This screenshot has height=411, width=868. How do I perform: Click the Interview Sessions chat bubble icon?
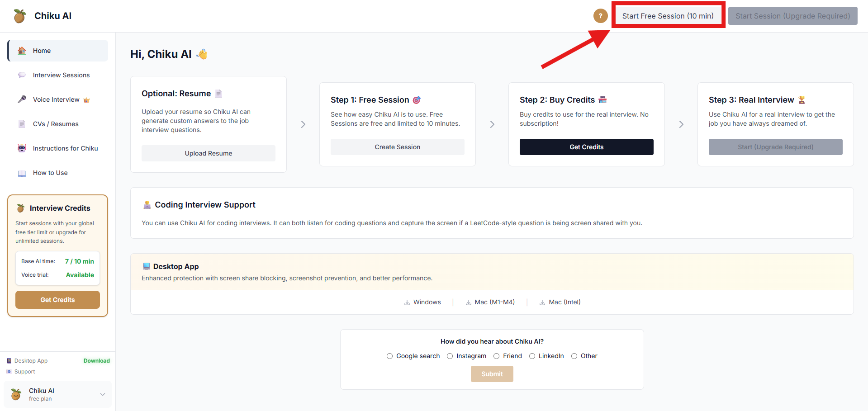click(x=22, y=75)
